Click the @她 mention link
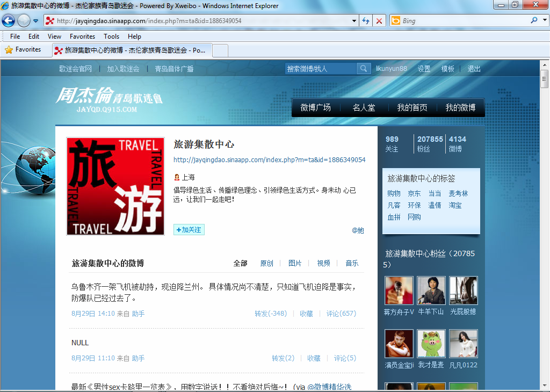Image resolution: width=550 pixels, height=392 pixels. 358,230
